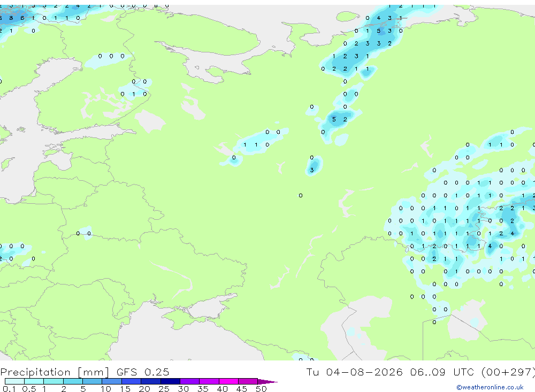Pick the 15–20 mm legend color swatch
The height and width of the screenshot is (392, 535).
tap(131, 381)
